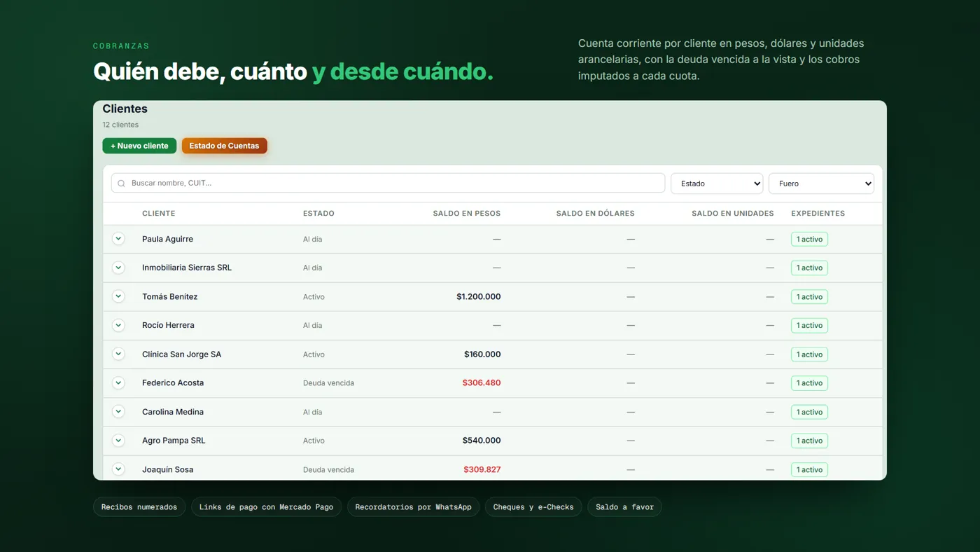Click Al día status for Paula Aguirre
This screenshot has width=980, height=552.
tap(313, 240)
